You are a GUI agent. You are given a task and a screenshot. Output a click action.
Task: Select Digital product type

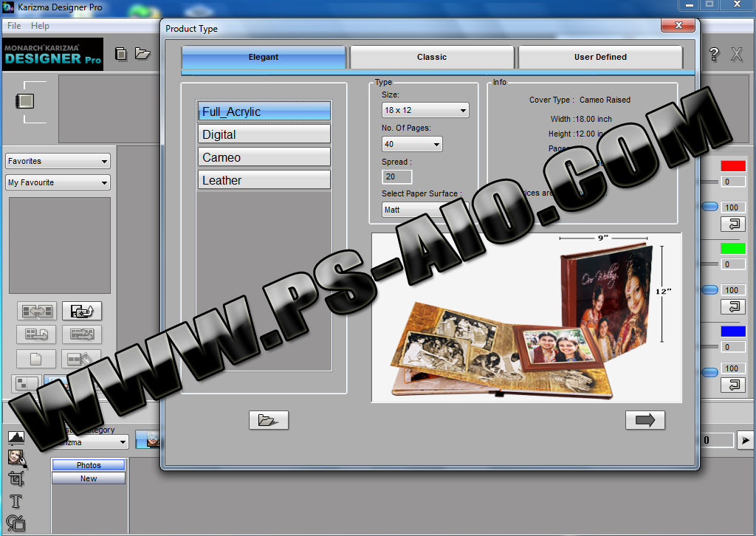pyautogui.click(x=264, y=134)
